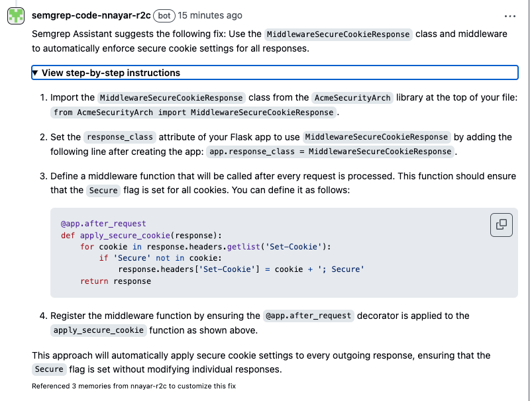The width and height of the screenshot is (532, 401).
Task: Open semgrep-code-nnayar-r2c author profile link
Action: [91, 16]
